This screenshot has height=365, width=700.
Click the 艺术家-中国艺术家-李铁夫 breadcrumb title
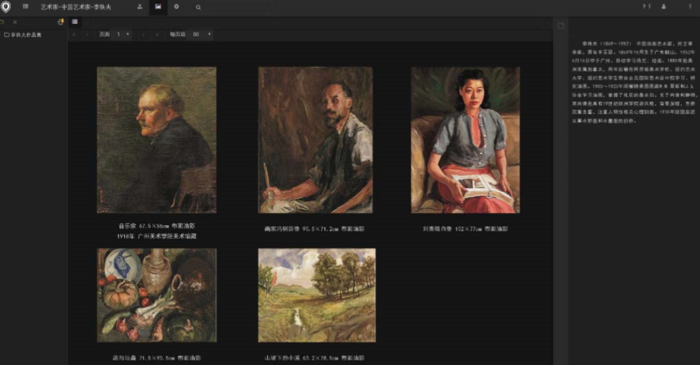pos(76,7)
